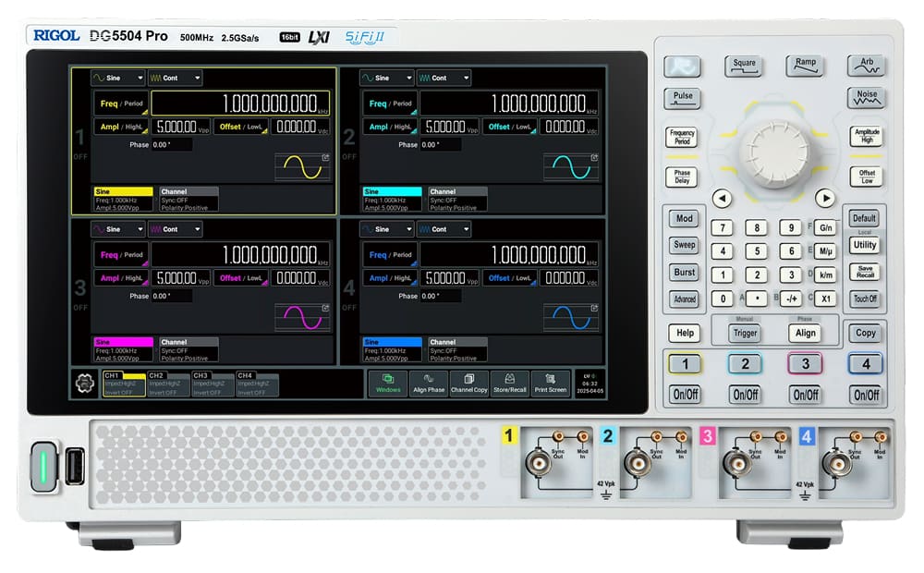Open the Sine waveform dropdown for channel 1
924x573 pixels.
tap(118, 78)
